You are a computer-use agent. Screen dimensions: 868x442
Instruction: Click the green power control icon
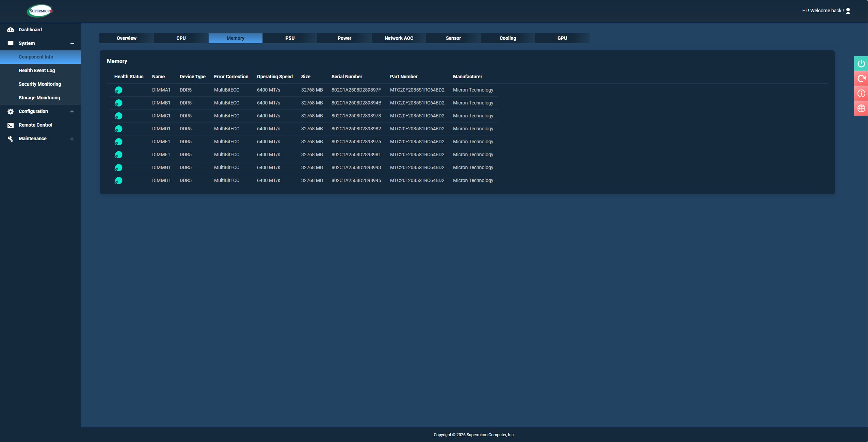point(861,64)
